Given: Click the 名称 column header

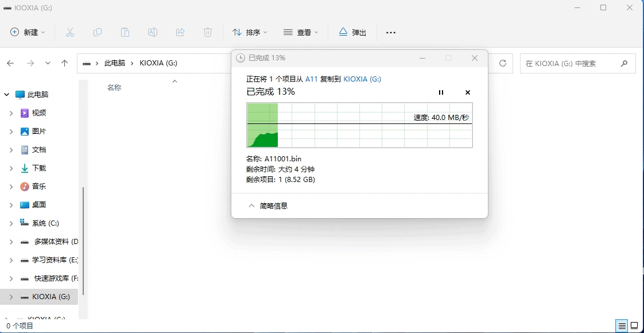Looking at the screenshot, I should [114, 87].
